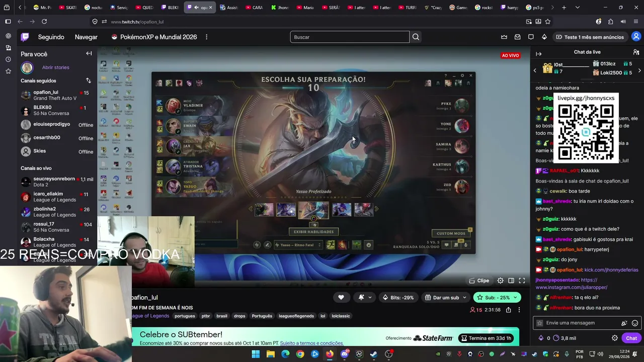Click the Twitch search box
The height and width of the screenshot is (362, 644).
(350, 37)
